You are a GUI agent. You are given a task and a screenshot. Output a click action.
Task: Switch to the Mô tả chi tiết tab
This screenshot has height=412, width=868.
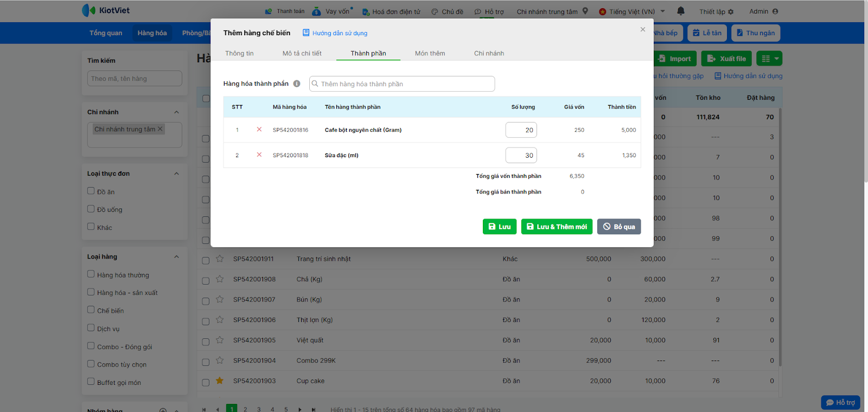click(x=302, y=53)
